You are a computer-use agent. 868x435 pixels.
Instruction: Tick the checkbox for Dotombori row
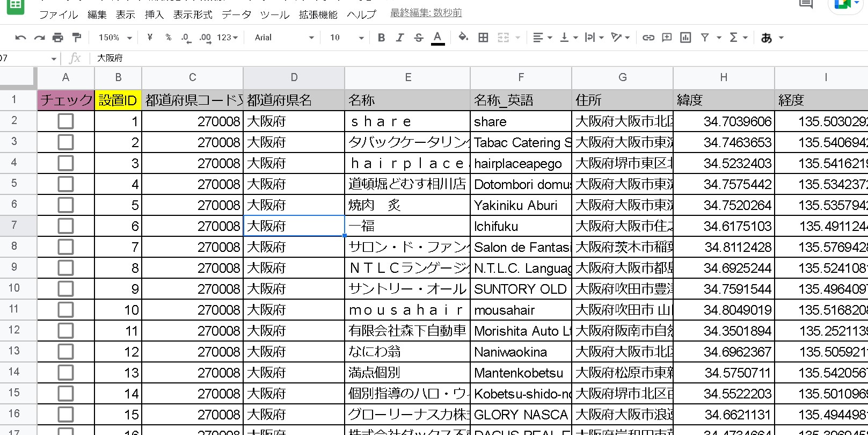tap(65, 184)
